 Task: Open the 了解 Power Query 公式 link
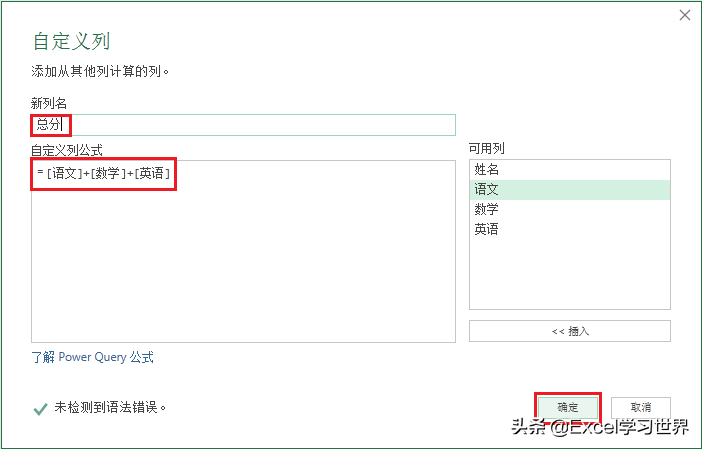tap(93, 357)
